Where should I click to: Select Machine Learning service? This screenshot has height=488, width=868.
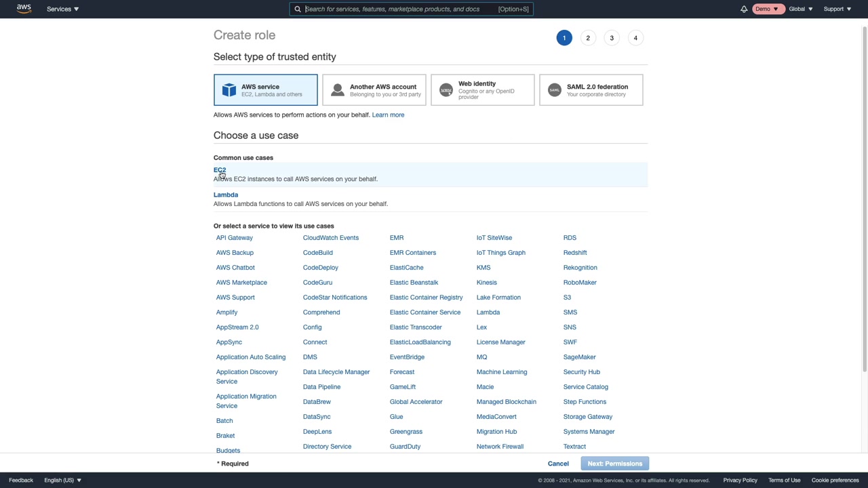[502, 372]
